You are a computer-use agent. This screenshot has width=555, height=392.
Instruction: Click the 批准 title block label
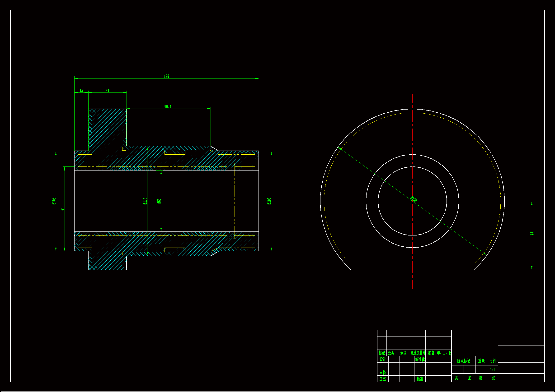coord(420,379)
